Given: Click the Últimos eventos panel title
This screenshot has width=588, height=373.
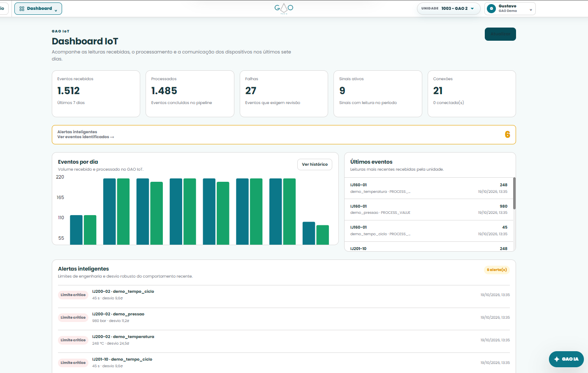Looking at the screenshot, I should pyautogui.click(x=371, y=162).
